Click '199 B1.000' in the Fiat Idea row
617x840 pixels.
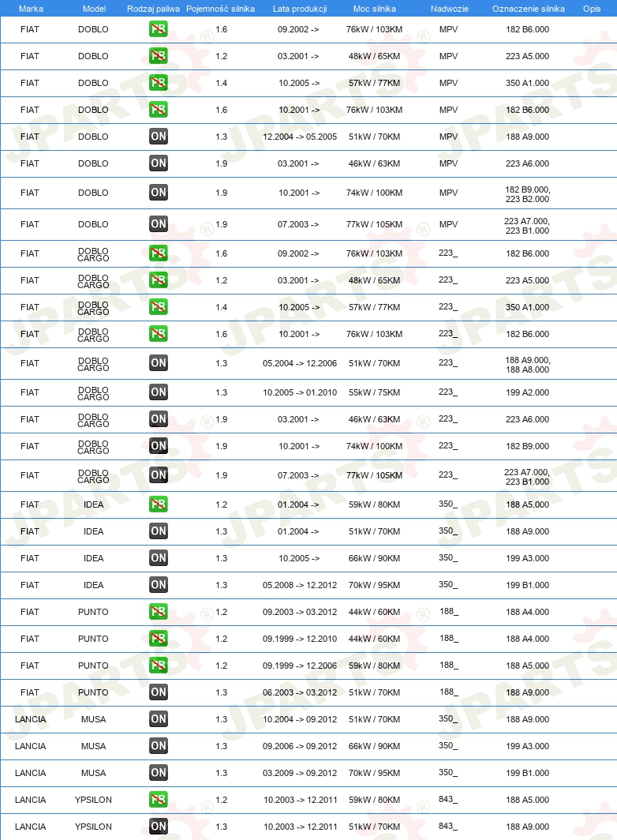point(527,585)
